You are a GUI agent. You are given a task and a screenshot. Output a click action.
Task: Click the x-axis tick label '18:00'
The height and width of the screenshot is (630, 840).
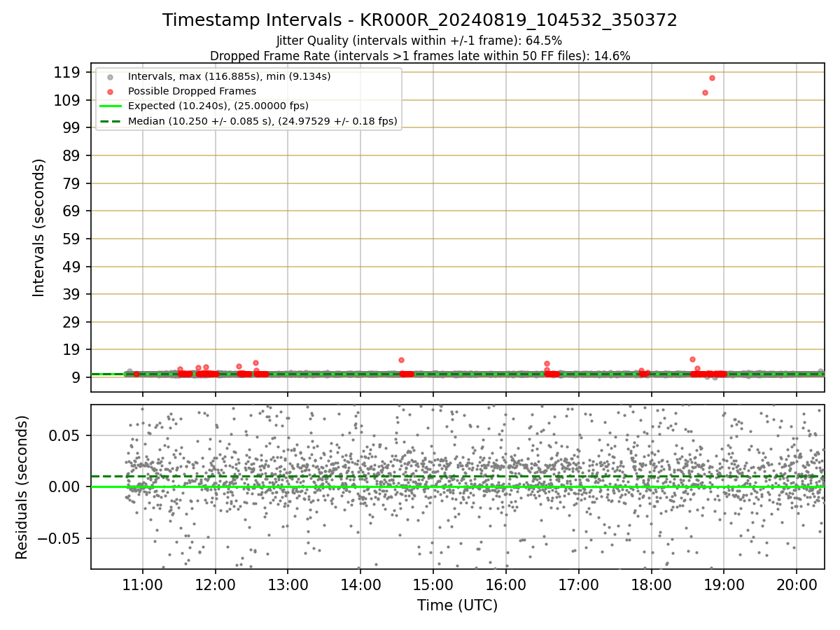[x=651, y=584]
